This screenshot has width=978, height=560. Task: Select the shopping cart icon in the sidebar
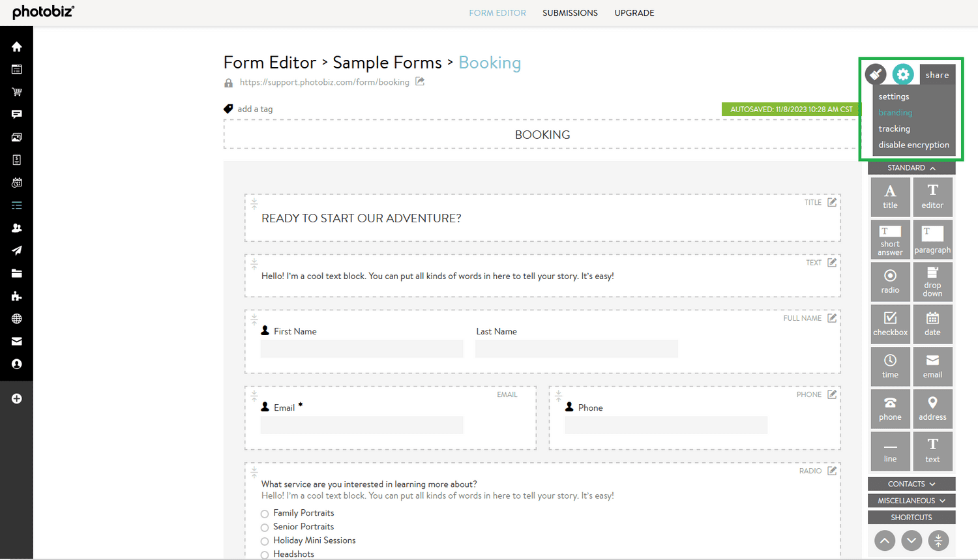point(16,91)
